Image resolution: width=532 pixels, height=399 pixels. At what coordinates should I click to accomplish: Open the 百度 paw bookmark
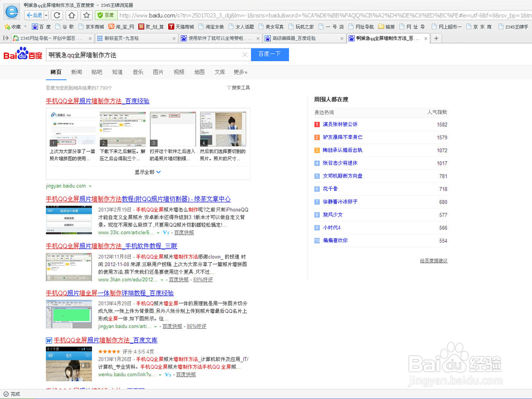41,27
